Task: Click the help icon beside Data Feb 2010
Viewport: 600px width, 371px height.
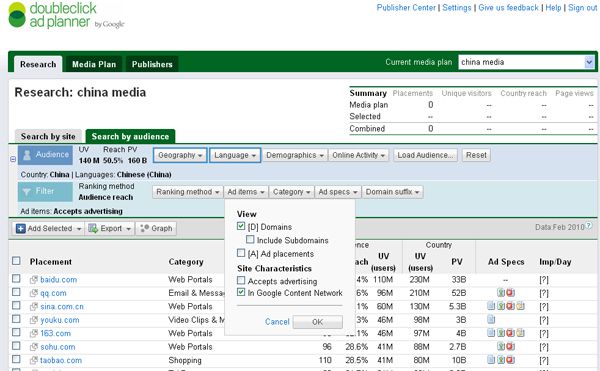Action: (589, 226)
